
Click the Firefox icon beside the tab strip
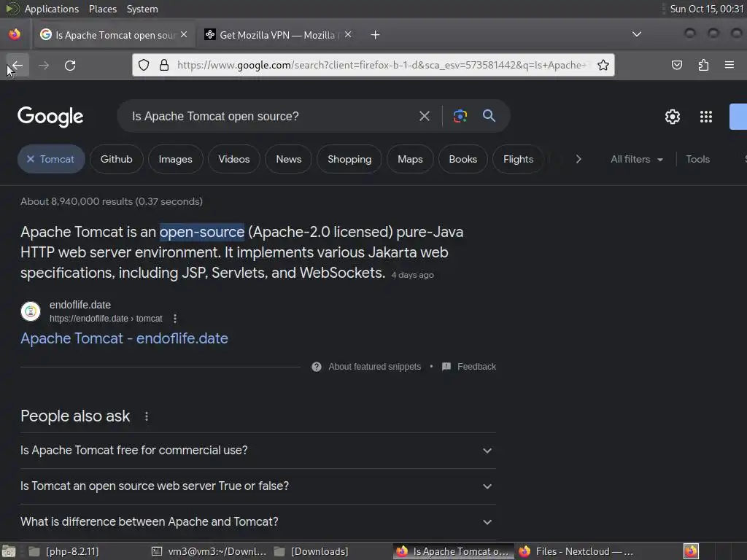coord(15,34)
